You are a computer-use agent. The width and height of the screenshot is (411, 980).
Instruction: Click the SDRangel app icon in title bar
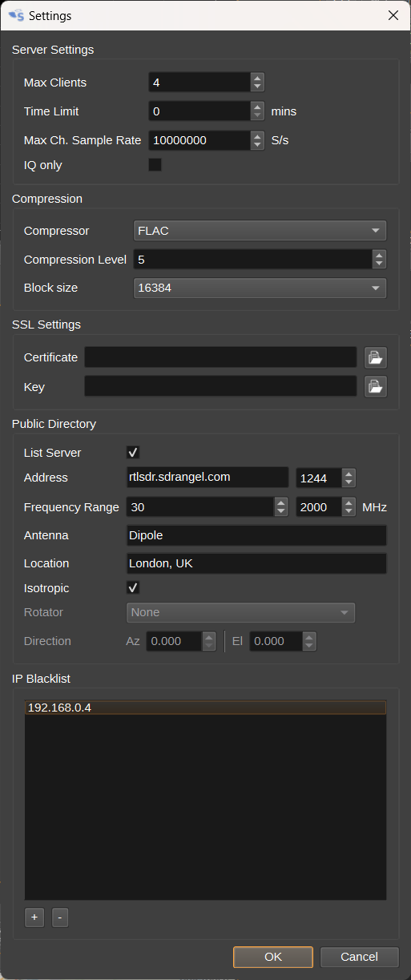click(x=16, y=15)
